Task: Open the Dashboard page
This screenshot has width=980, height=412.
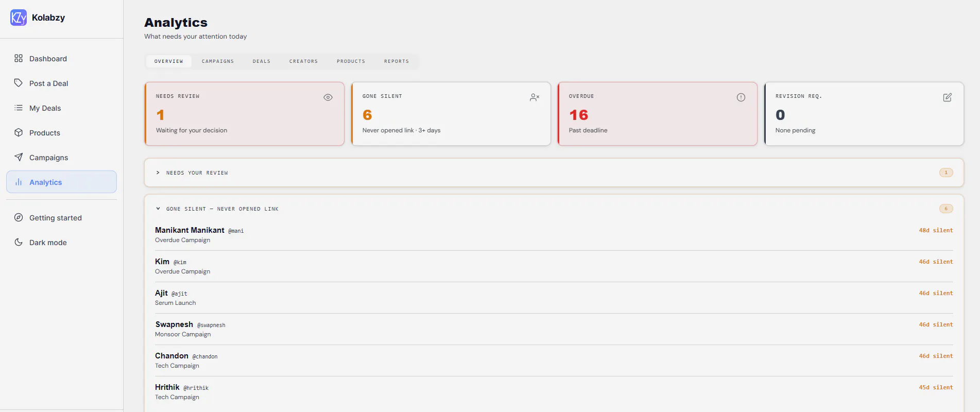Action: coord(61,59)
